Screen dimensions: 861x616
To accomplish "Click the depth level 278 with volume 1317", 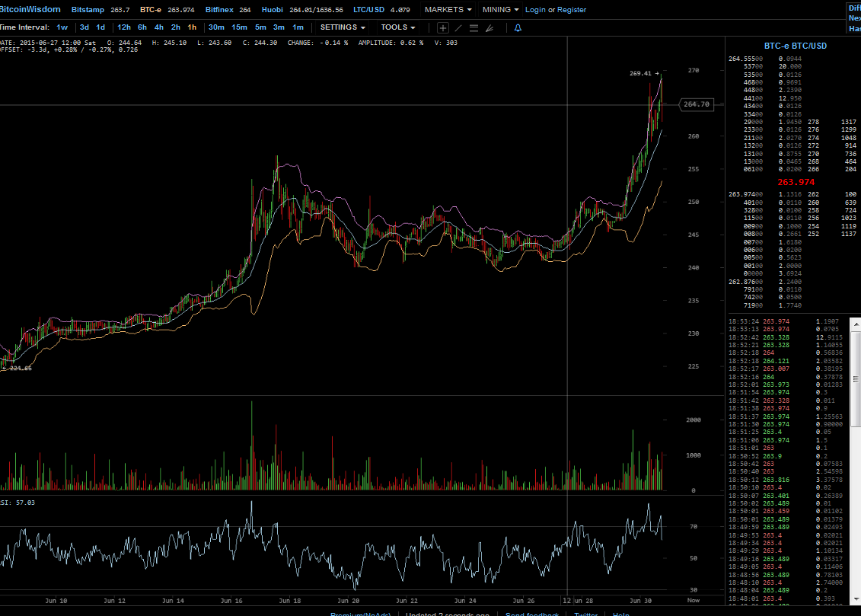I will click(831, 122).
